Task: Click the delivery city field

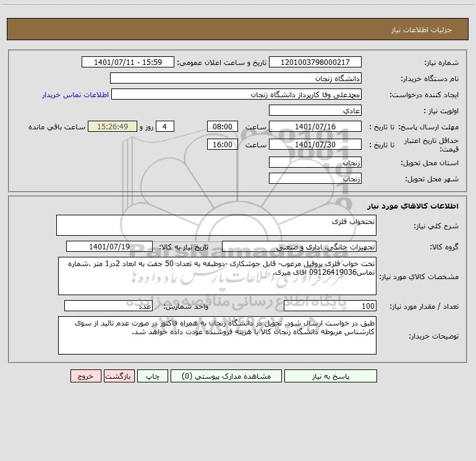Action: [x=315, y=178]
